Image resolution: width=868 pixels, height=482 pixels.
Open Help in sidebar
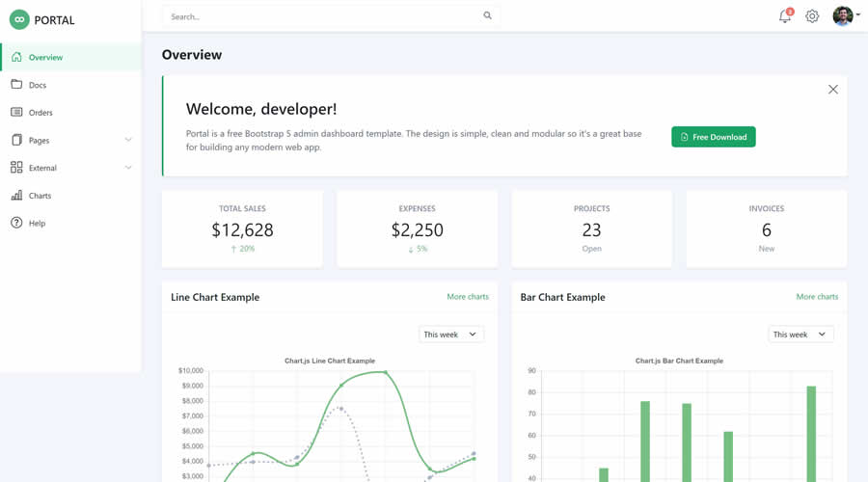point(70,223)
